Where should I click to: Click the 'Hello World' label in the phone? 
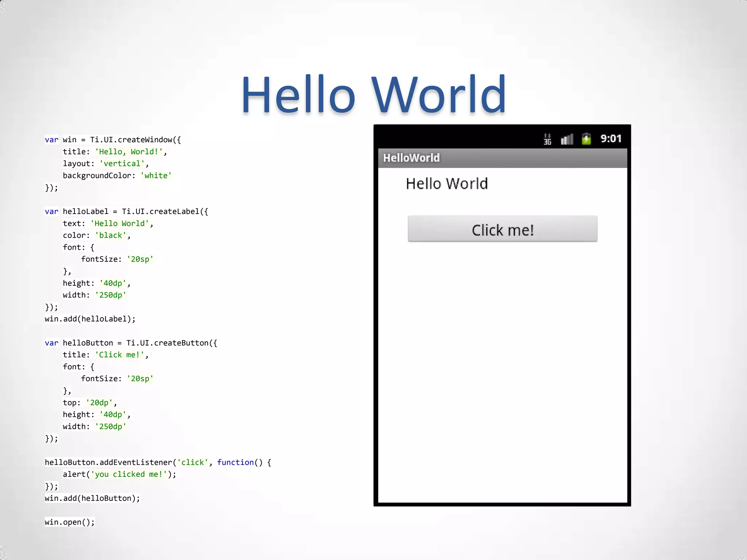tap(447, 184)
